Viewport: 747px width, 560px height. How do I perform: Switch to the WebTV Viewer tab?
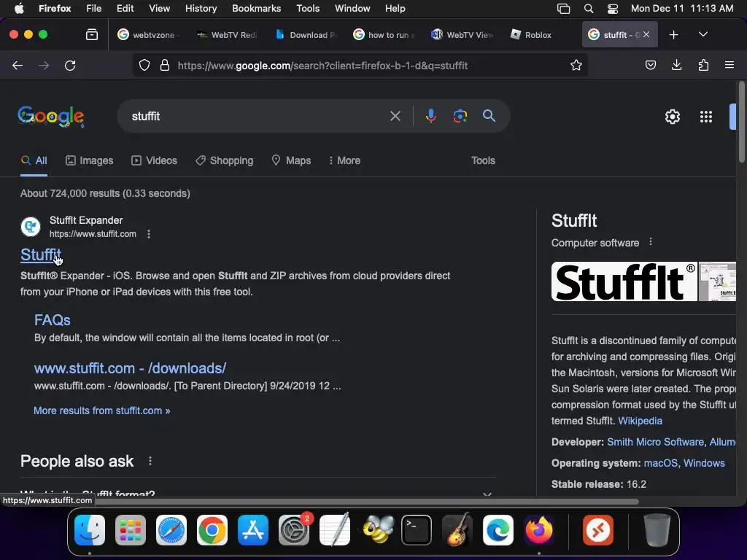(462, 35)
